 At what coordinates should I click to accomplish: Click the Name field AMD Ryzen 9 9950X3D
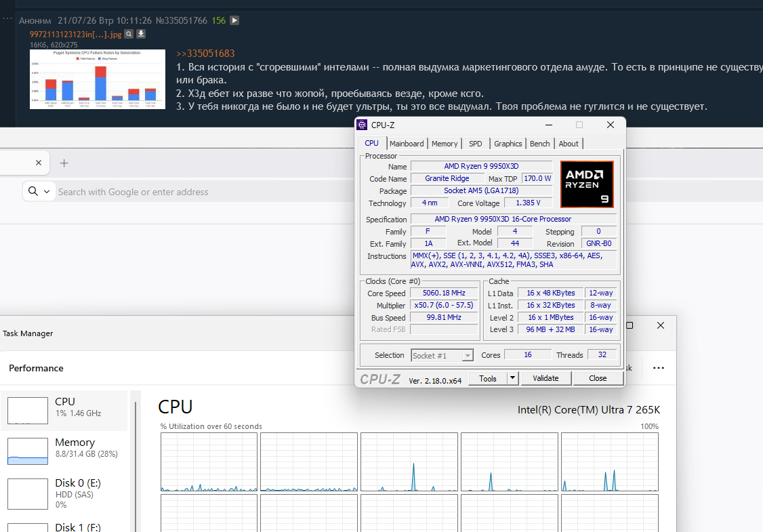481,166
